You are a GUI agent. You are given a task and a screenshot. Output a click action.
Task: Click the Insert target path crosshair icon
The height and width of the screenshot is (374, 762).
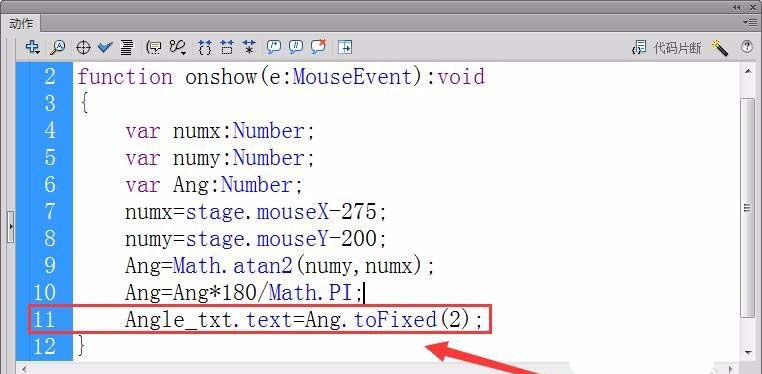point(84,48)
